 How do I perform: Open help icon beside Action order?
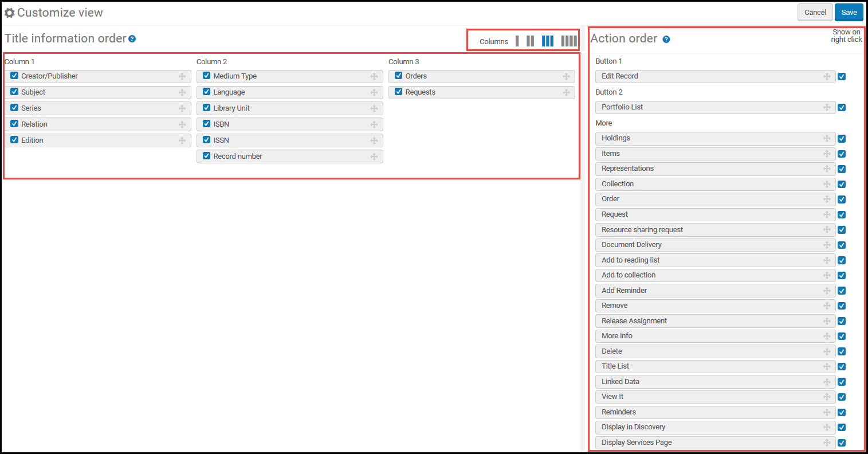pos(666,40)
